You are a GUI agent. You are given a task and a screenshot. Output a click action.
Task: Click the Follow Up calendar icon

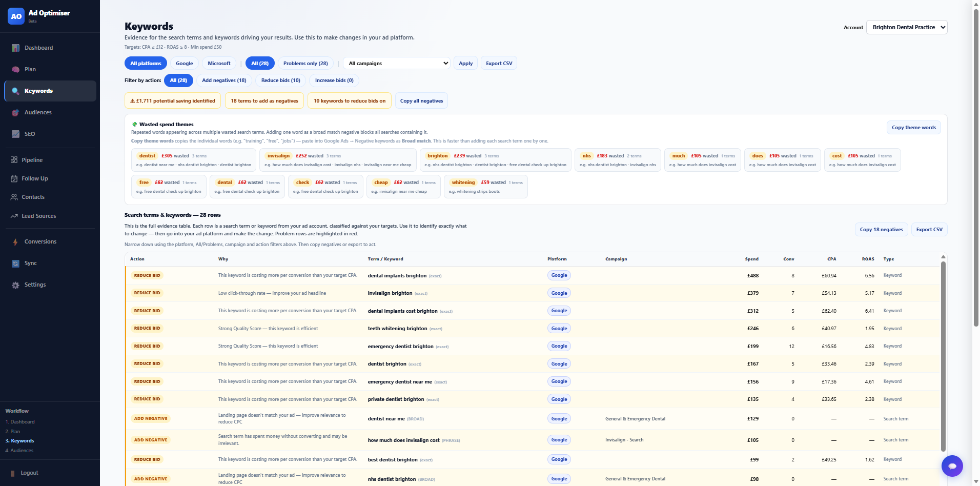(14, 178)
